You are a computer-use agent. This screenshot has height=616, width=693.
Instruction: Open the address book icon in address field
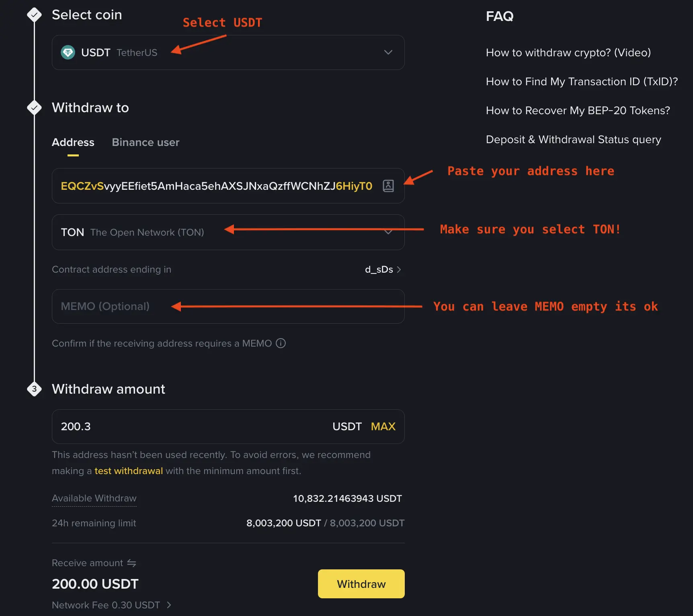[388, 186]
